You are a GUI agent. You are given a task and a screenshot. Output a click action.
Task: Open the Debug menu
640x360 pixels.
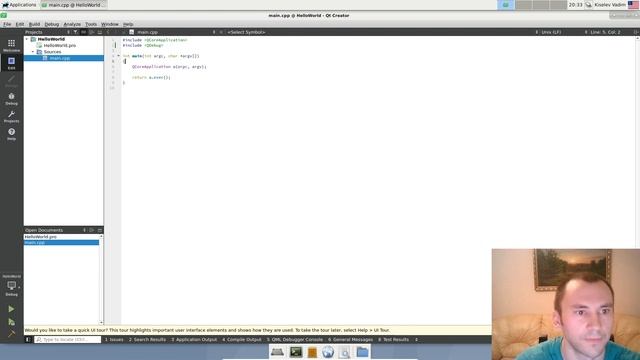pyautogui.click(x=51, y=24)
